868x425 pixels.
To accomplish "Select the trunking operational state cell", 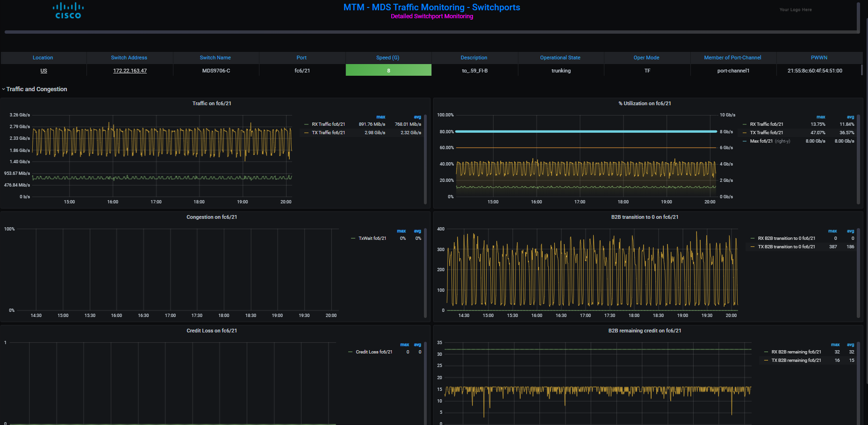I will pos(561,71).
